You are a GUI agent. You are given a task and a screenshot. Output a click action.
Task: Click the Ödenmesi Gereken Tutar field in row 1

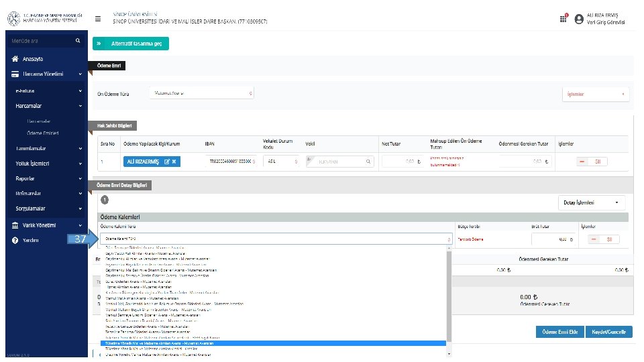[525, 162]
